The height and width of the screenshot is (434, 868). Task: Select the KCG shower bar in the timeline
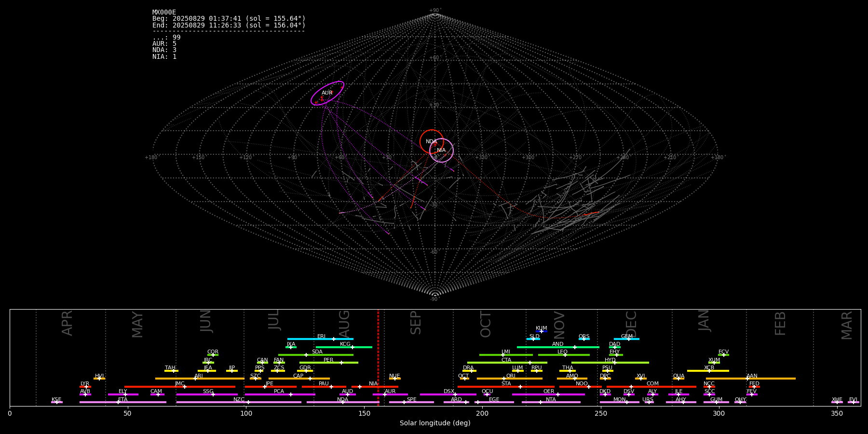point(344,347)
